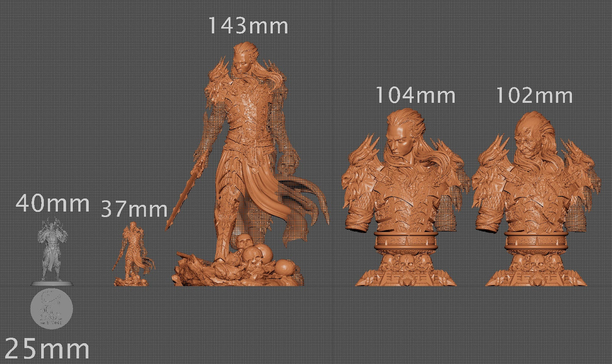Image resolution: width=612 pixels, height=364 pixels.
Task: Click the 143mm size label
Action: (248, 26)
